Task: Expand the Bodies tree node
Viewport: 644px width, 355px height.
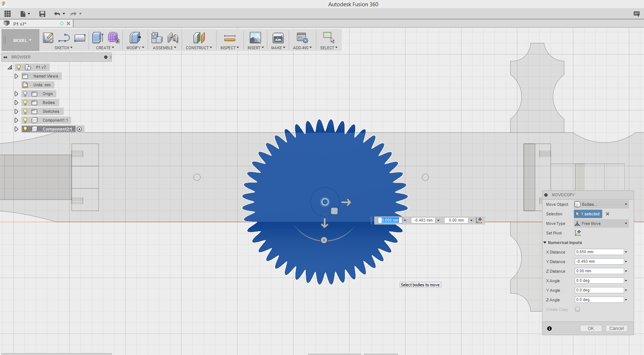Action: [x=16, y=103]
